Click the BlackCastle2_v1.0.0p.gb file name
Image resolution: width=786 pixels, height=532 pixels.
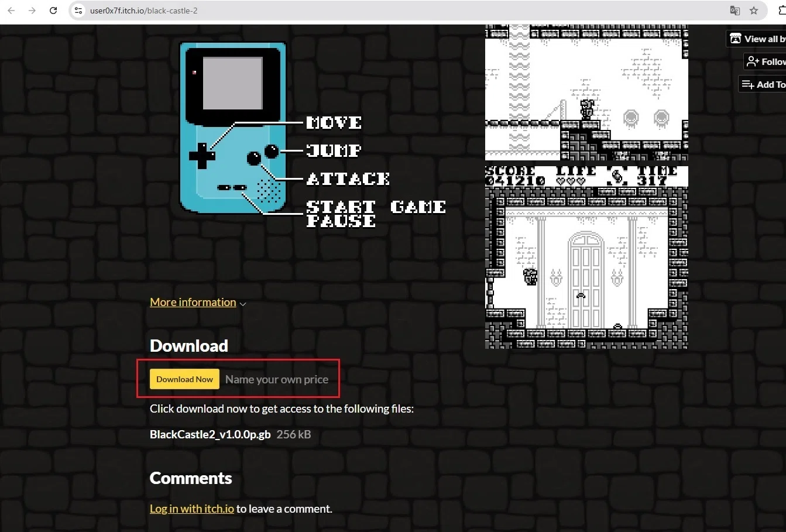click(x=210, y=434)
